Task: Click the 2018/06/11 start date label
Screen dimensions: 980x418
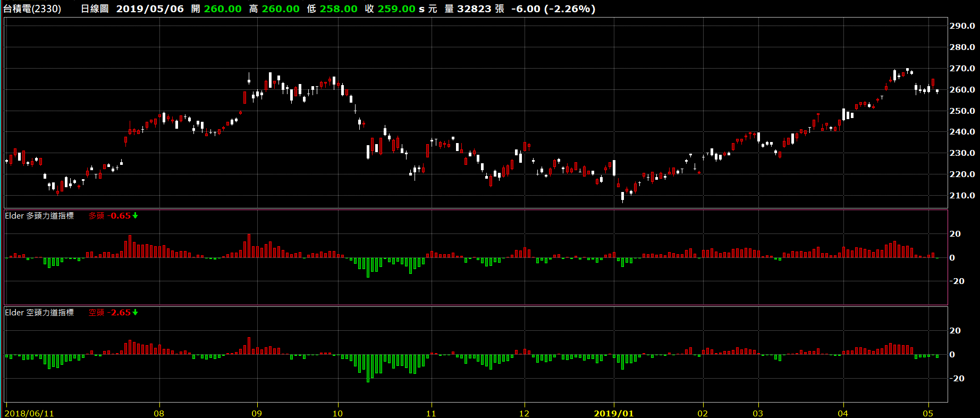Action: click(29, 413)
